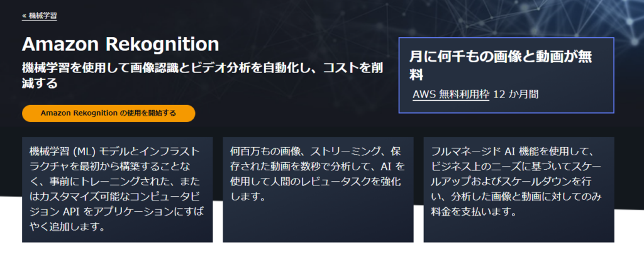Select the card starting with フルマネージド AI 機能
644x259 pixels.
pos(519,189)
